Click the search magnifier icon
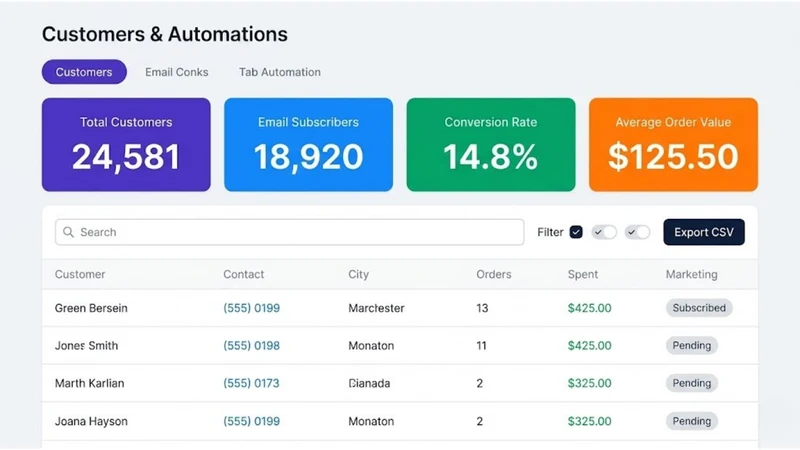Screen dimensions: 800x450 68,232
